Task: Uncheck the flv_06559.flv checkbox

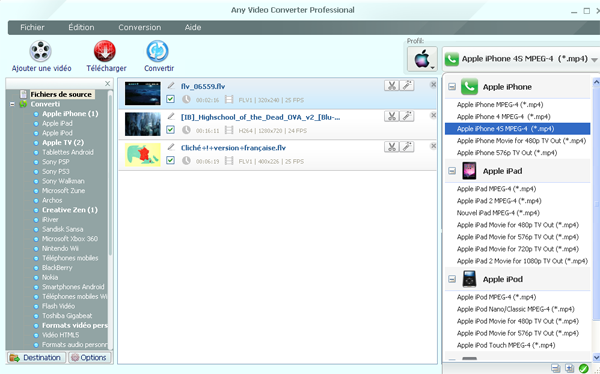Action: pos(171,100)
